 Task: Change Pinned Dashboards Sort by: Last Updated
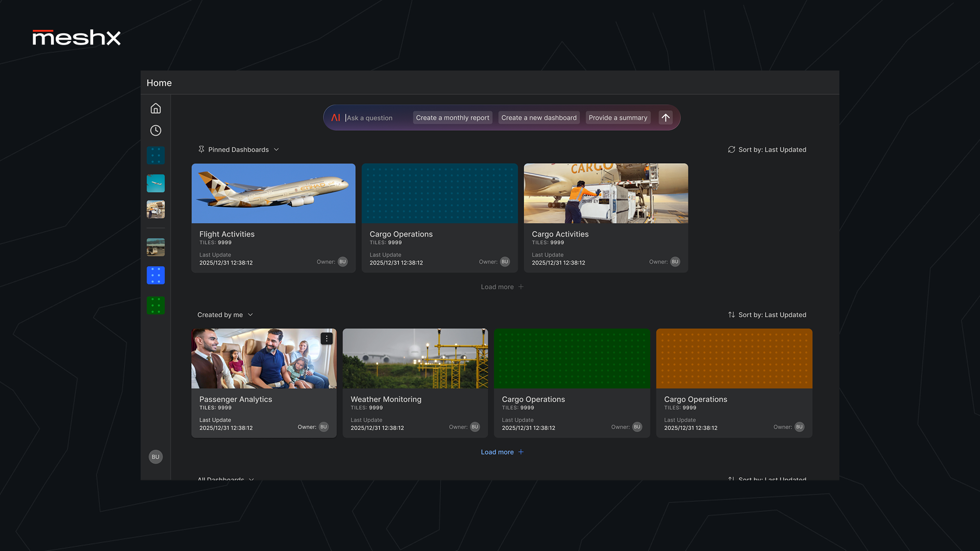772,149
